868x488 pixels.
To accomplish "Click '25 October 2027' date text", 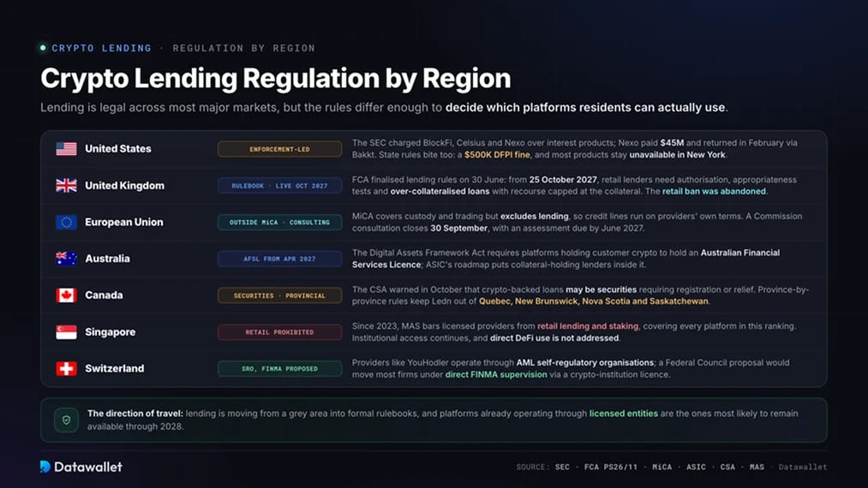I will (x=563, y=180).
